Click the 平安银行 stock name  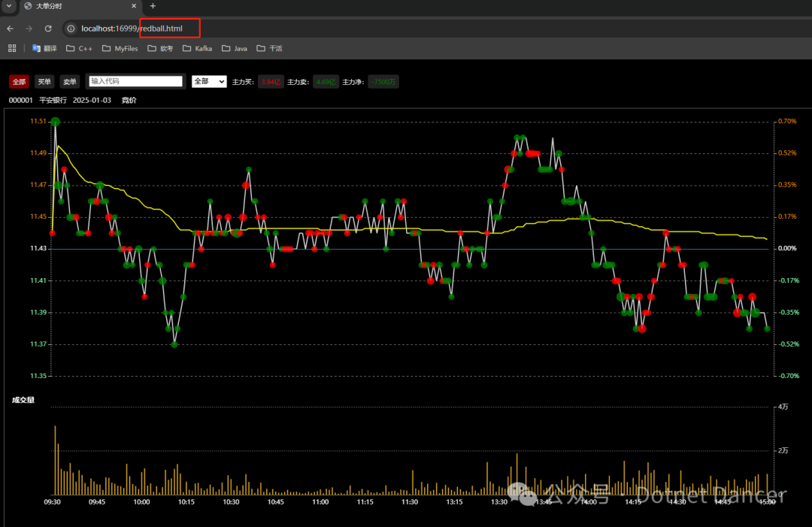point(53,101)
